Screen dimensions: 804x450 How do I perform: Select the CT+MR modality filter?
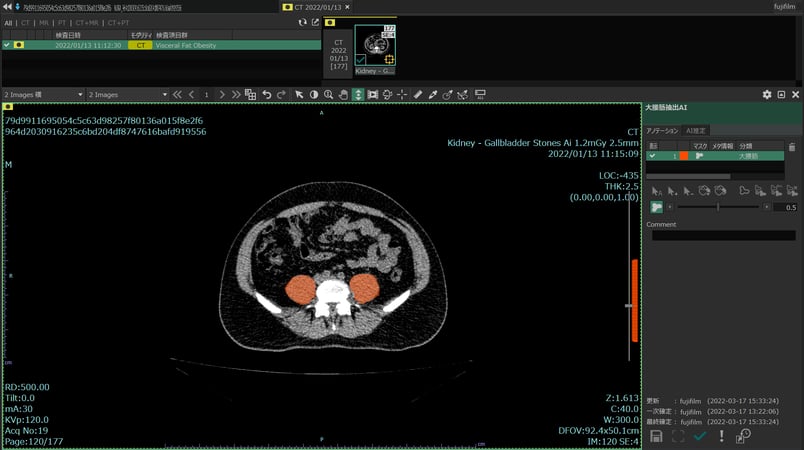tap(87, 22)
